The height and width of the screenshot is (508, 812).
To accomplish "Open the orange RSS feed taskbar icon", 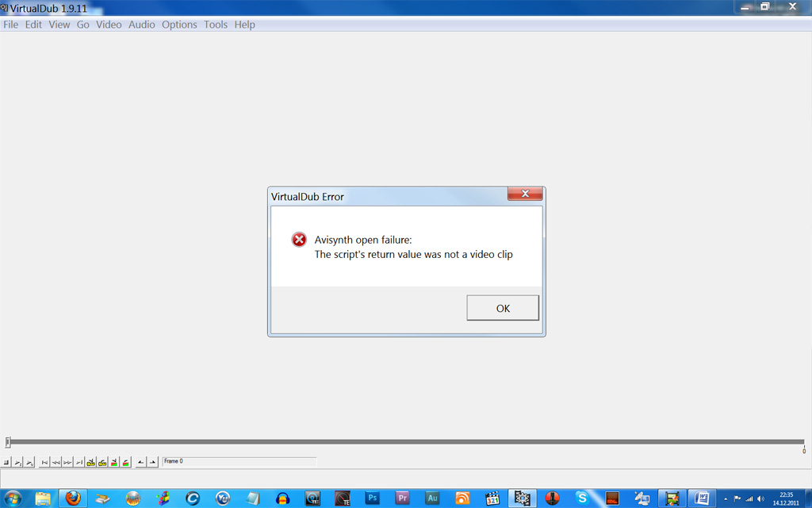I will (462, 498).
